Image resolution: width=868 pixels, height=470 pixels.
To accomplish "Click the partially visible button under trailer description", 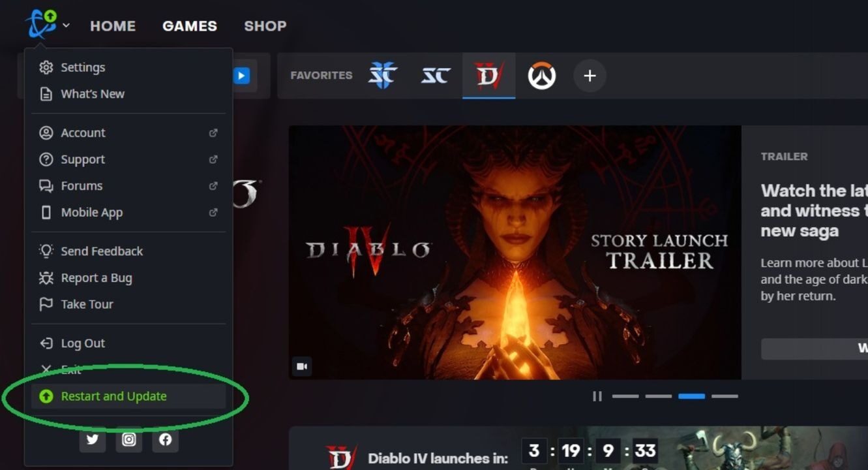I will tap(815, 349).
